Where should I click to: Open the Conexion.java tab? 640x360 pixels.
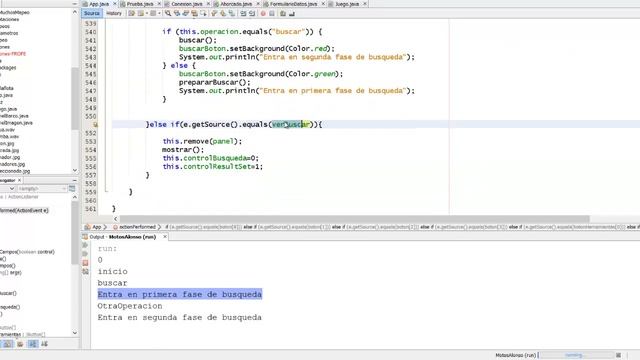coord(187,4)
